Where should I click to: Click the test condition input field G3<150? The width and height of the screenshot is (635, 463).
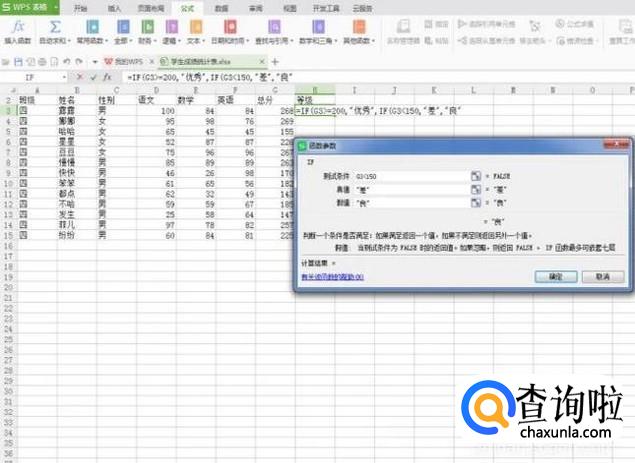click(x=412, y=176)
